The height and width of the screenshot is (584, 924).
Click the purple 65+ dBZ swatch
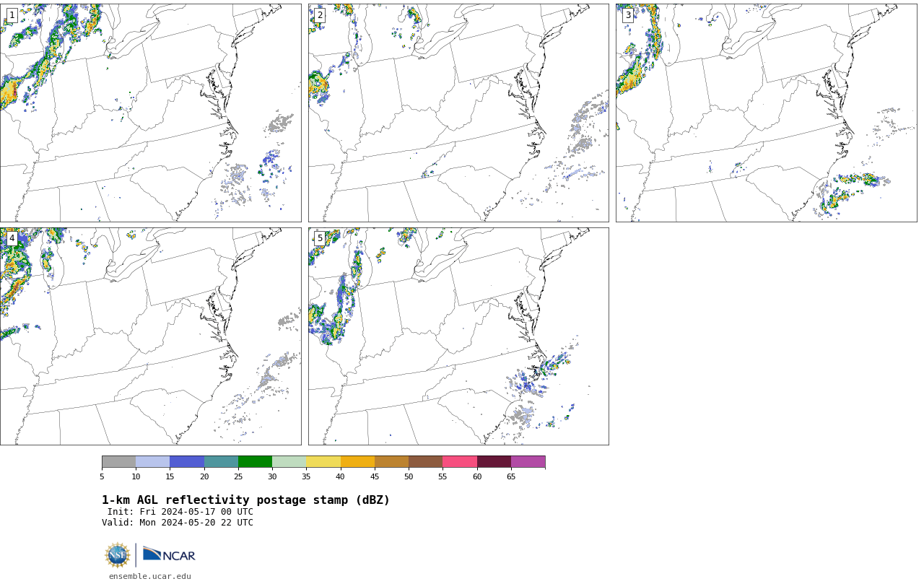tap(528, 462)
